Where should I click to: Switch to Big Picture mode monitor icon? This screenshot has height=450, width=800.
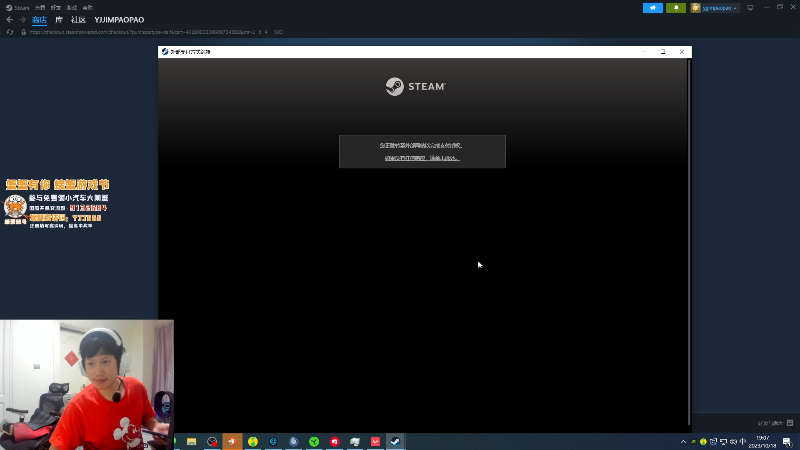[x=750, y=8]
